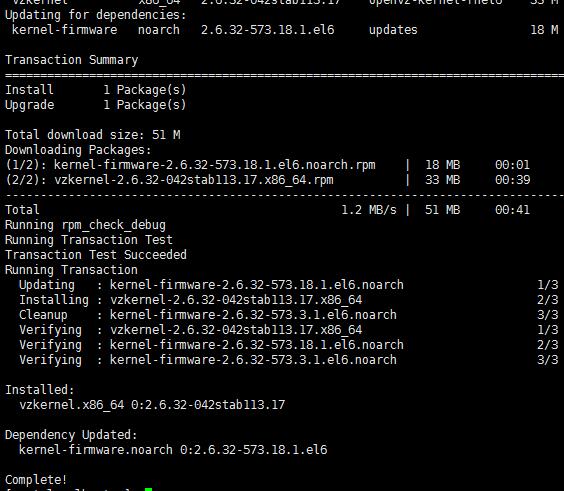Viewport: 564px width, 491px height.
Task: Click the 'Dependency Updated:' heading
Action: tap(71, 435)
